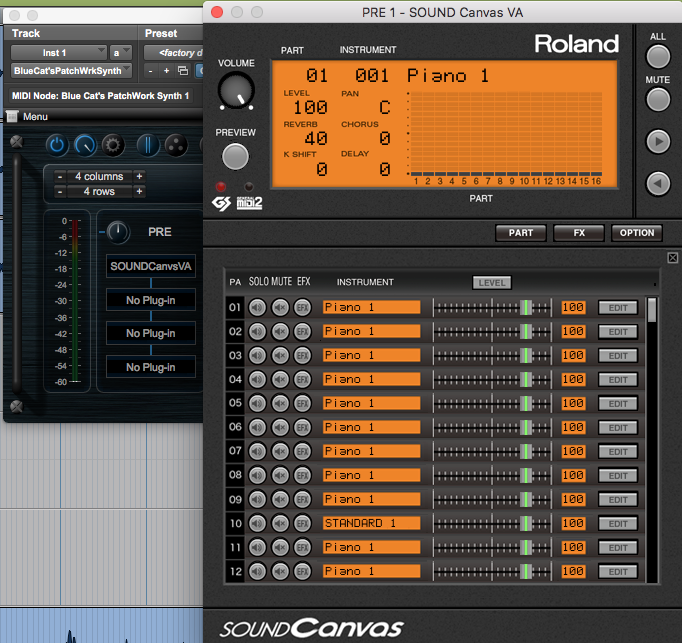Solo part 10 STANDARD 1
The height and width of the screenshot is (643, 682).
tap(257, 523)
